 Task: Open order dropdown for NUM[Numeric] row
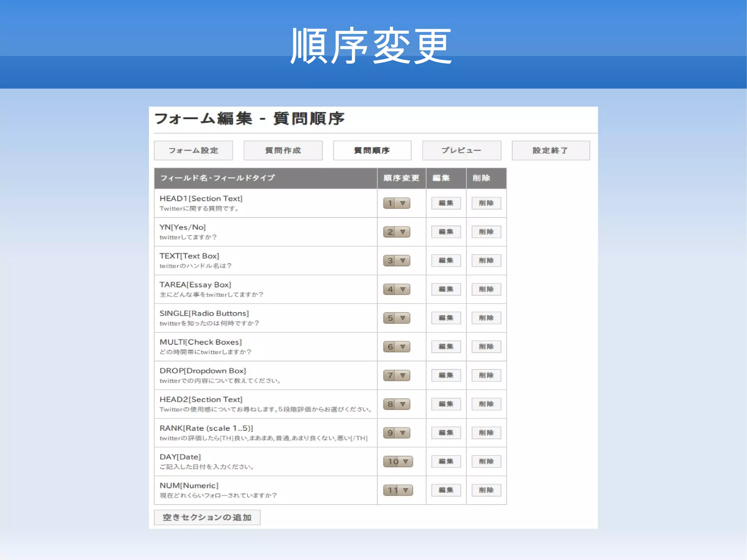click(398, 490)
